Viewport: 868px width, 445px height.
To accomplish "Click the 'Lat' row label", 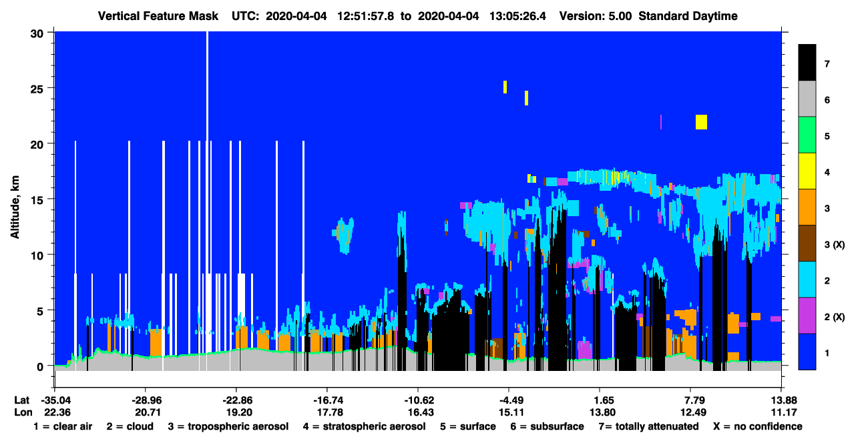I will point(21,400).
